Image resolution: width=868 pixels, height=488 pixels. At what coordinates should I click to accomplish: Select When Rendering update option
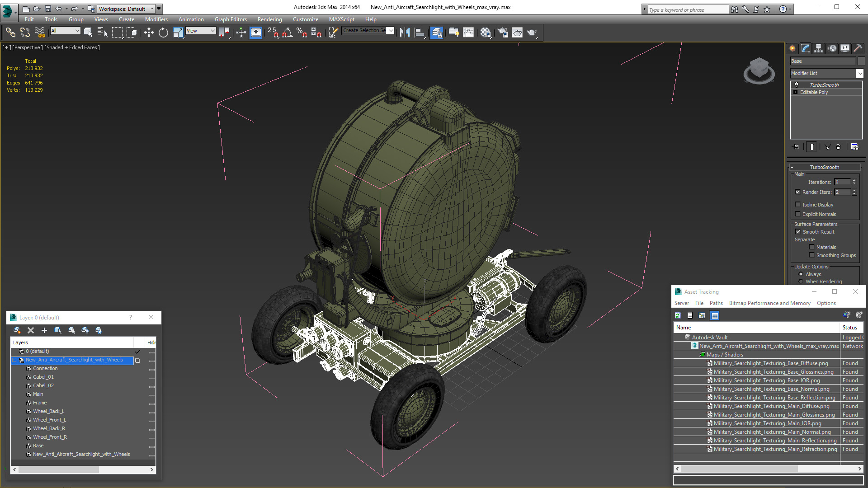tap(801, 282)
